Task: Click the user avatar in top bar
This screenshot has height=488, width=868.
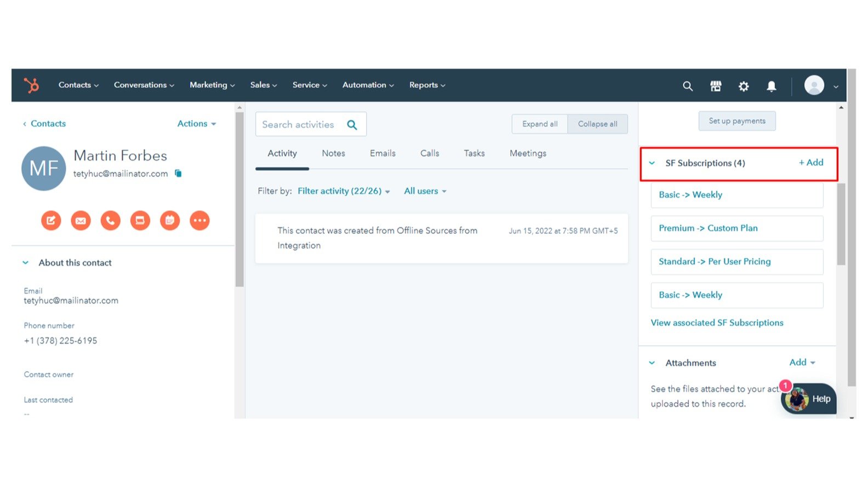Action: (814, 85)
